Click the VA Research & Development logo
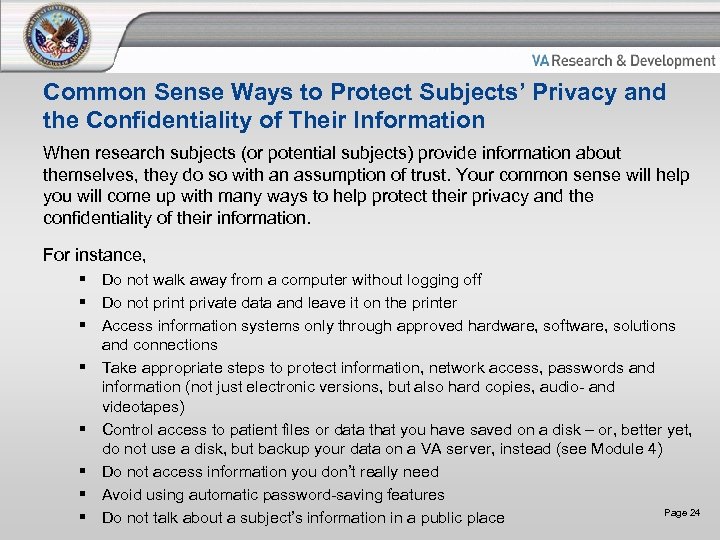Viewport: 720px width, 540px height. tap(623, 61)
